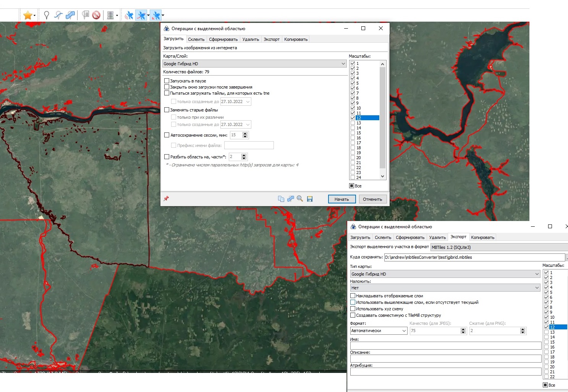The width and height of the screenshot is (568, 392).
Task: Open the favorites star icon in toolbar
Action: tap(28, 15)
